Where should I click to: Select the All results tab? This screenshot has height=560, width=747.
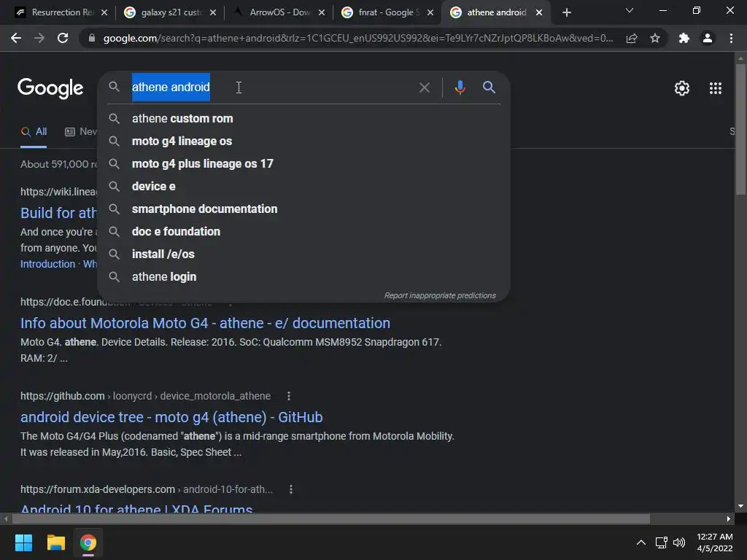click(34, 132)
